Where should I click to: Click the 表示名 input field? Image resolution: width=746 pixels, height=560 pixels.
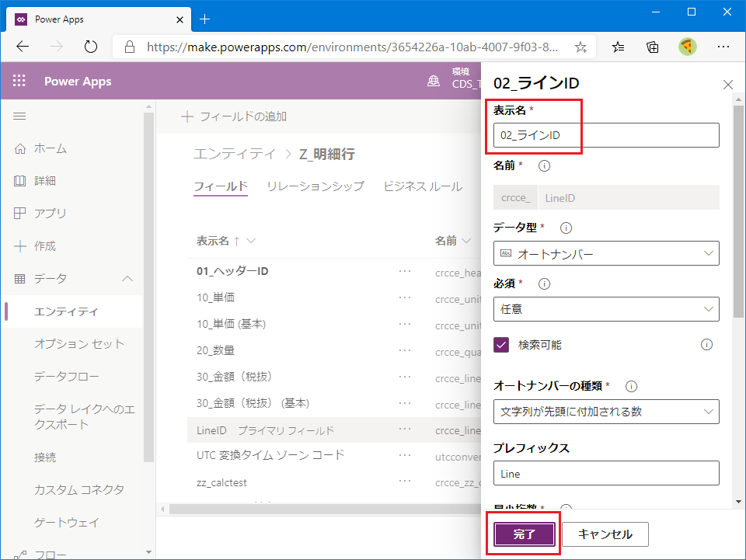point(606,135)
